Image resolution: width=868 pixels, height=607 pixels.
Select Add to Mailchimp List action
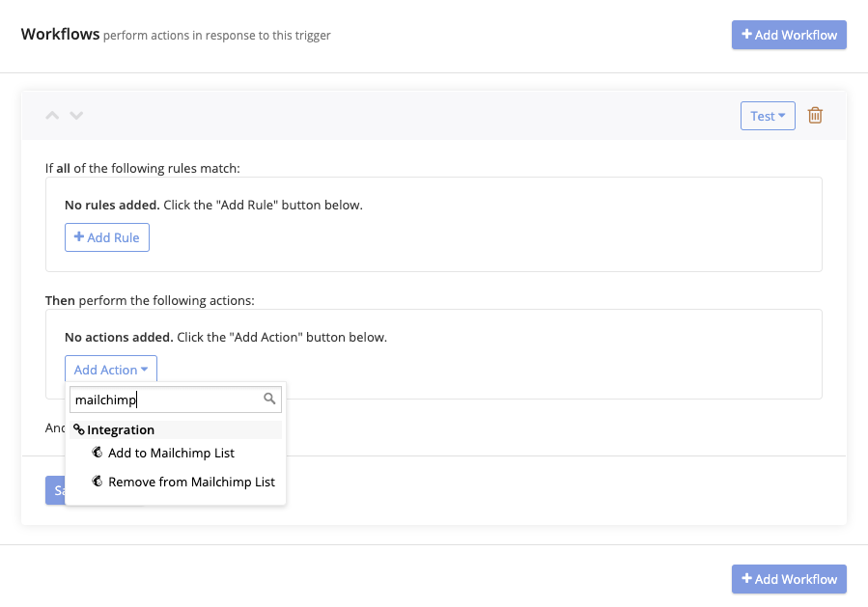click(x=171, y=453)
